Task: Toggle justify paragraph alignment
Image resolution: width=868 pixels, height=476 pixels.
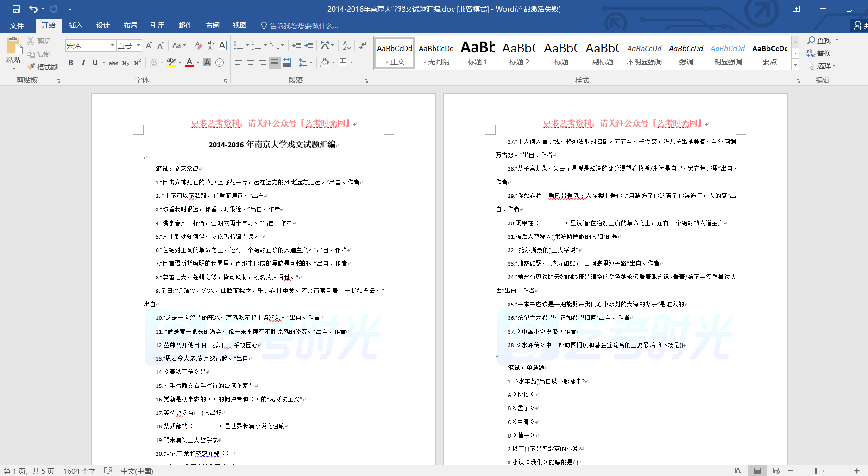Action: tap(275, 63)
